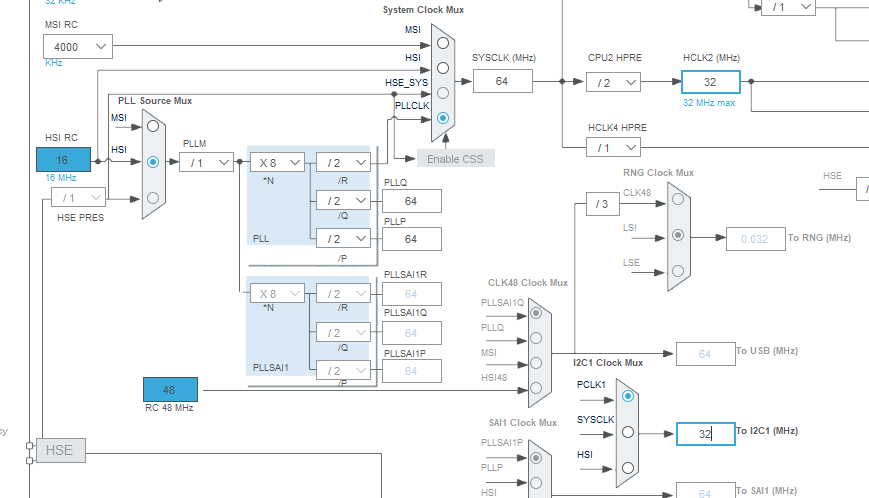Open PLLSAI1 /P divider dropdown

point(343,370)
